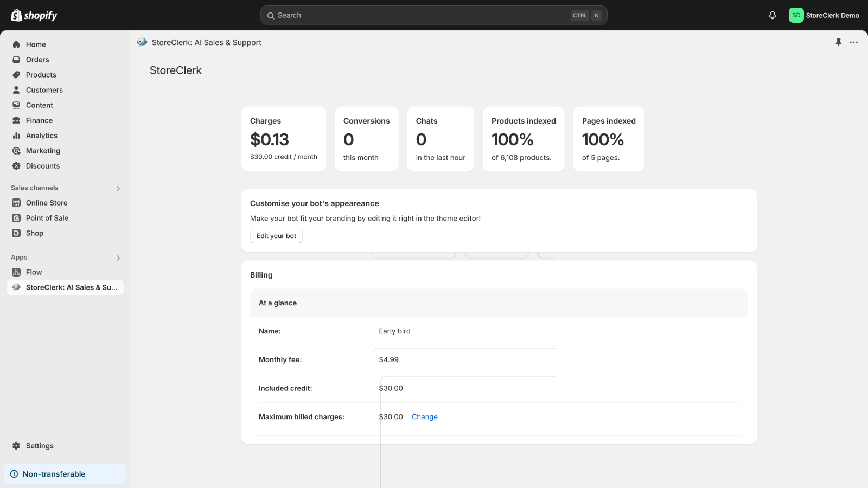Viewport: 868px width, 488px height.
Task: Click Edit your bot button
Action: click(276, 236)
